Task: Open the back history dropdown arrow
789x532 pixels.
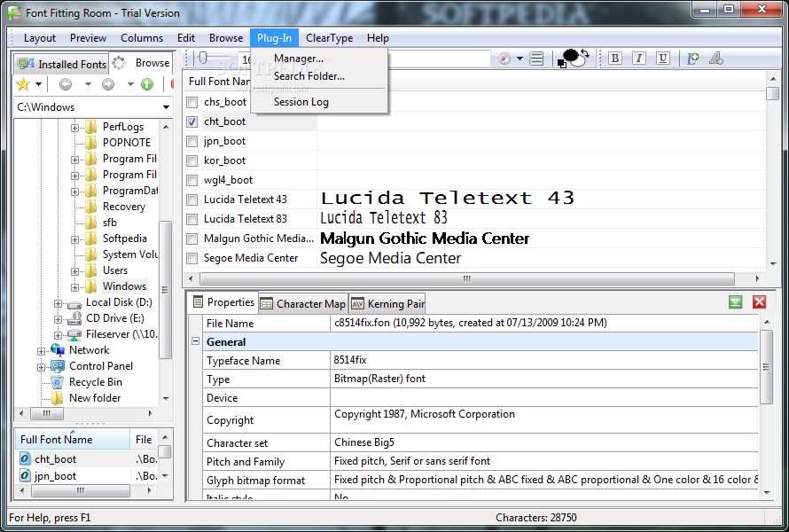Action: tap(88, 84)
